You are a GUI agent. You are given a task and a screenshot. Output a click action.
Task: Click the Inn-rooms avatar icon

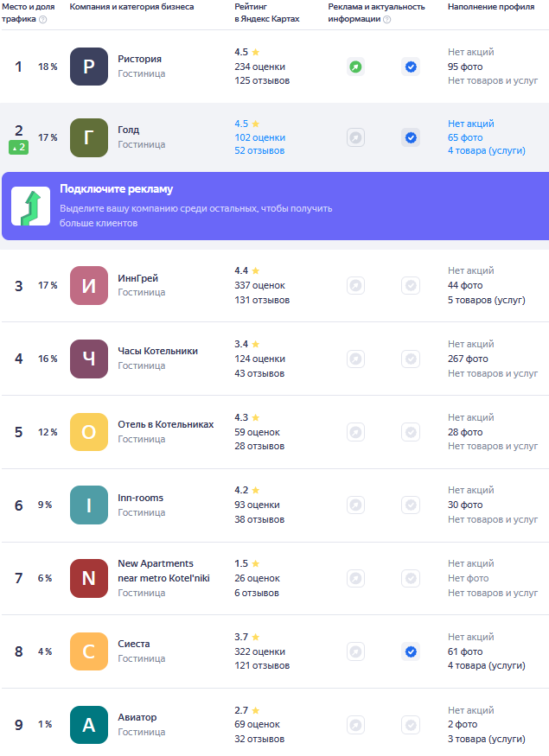(x=89, y=505)
